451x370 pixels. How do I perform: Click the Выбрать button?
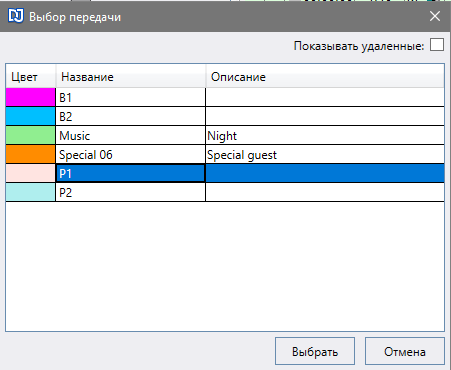pyautogui.click(x=315, y=351)
